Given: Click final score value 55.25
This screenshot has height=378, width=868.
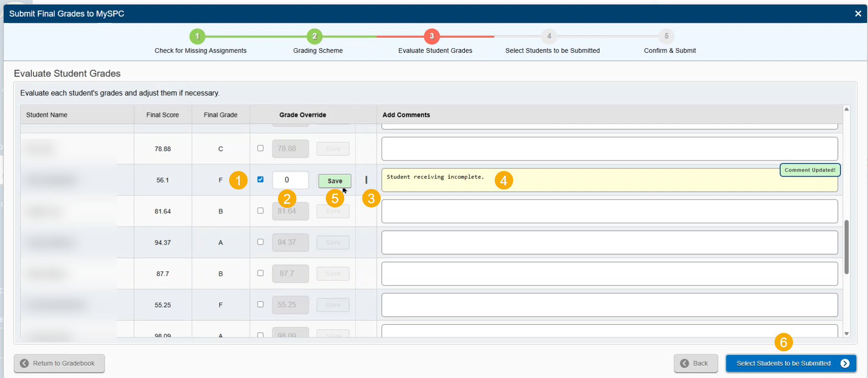Looking at the screenshot, I should (162, 305).
